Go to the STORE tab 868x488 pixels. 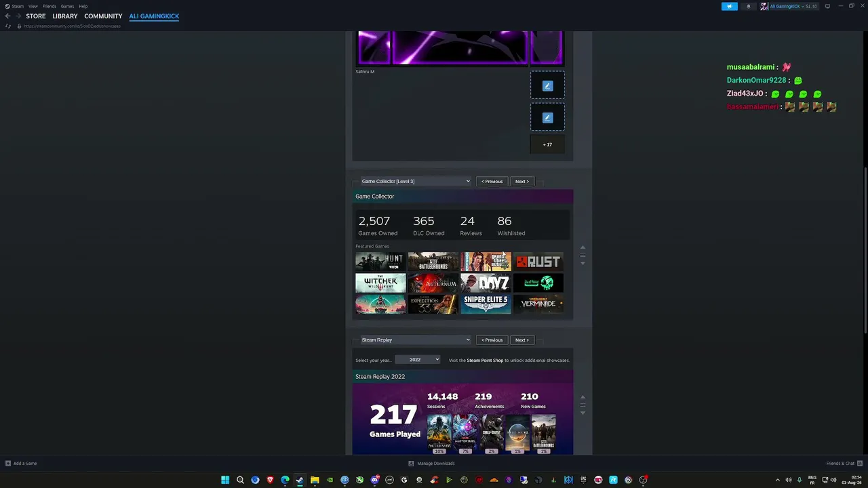[x=36, y=16]
